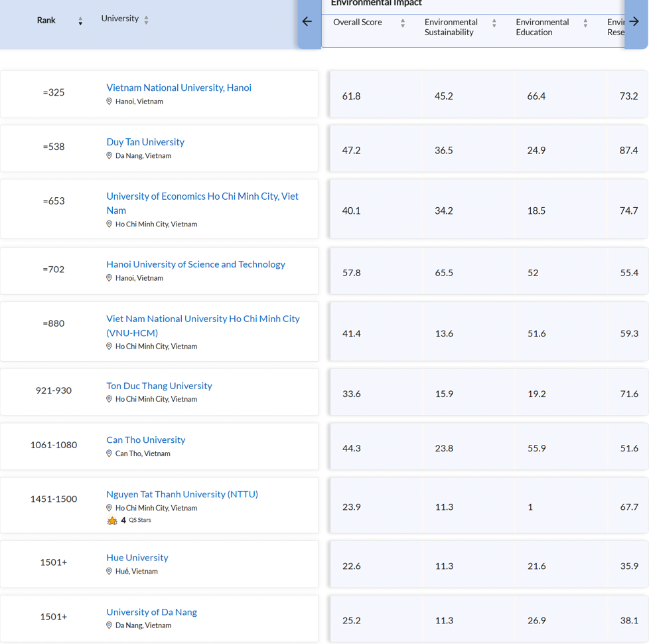This screenshot has height=644, width=649.
Task: Open Nguyen Tat Thanh University (NTTU) link
Action: click(182, 495)
